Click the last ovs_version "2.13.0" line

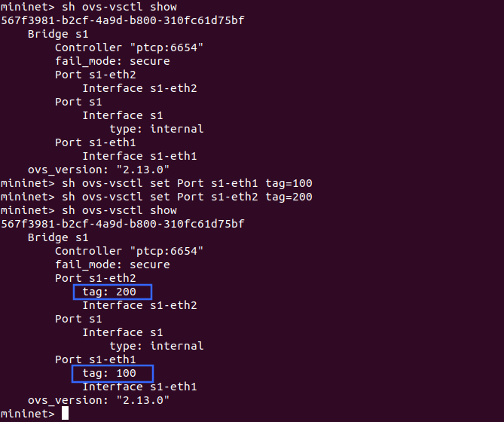tap(99, 400)
